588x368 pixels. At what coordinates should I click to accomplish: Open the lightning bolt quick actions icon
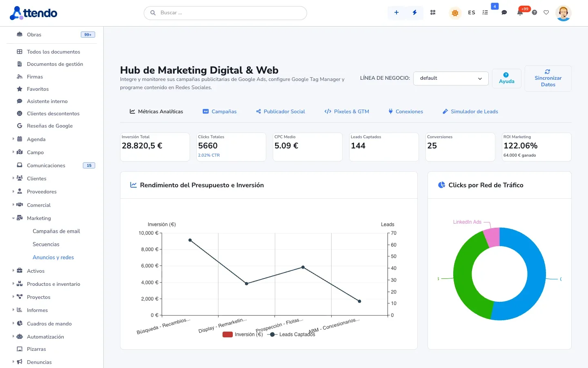click(414, 13)
